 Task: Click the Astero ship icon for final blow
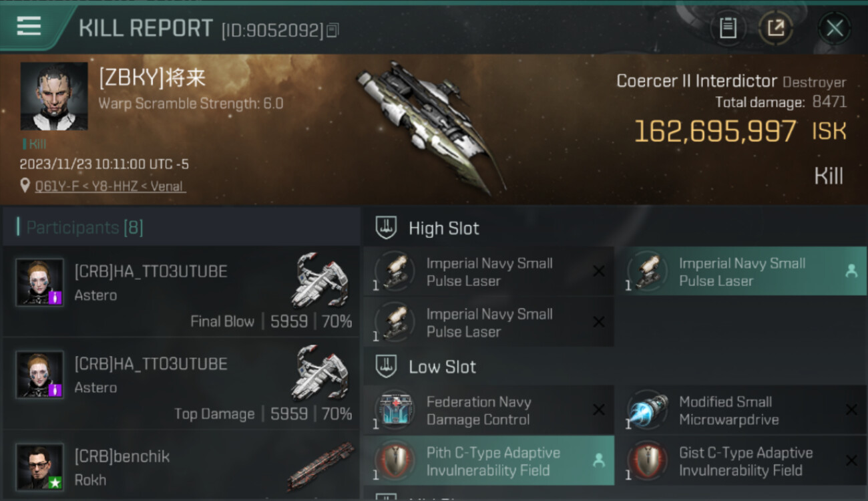coord(321,279)
